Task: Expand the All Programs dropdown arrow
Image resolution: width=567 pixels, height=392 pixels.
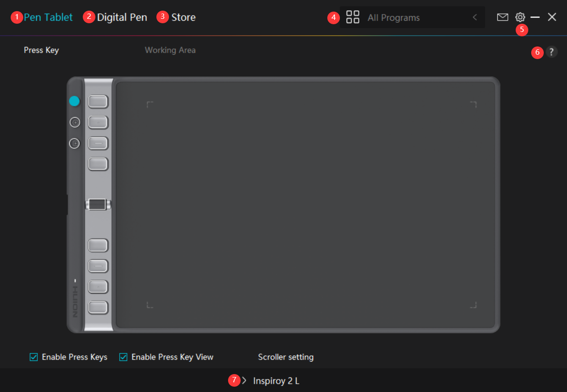Action: pos(475,17)
